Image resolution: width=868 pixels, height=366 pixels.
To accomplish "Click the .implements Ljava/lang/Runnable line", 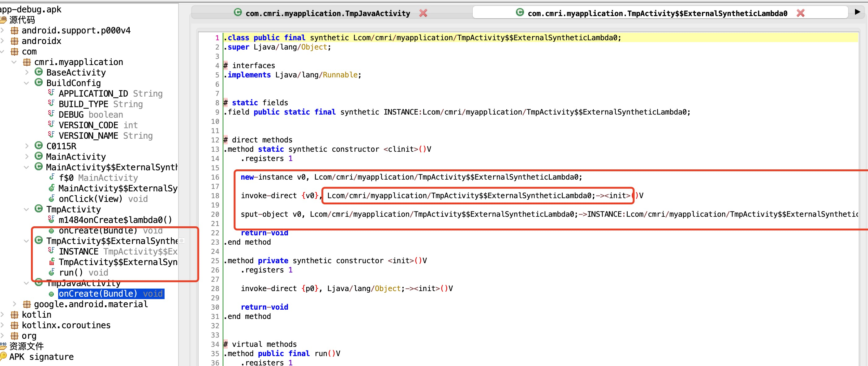I will click(293, 75).
